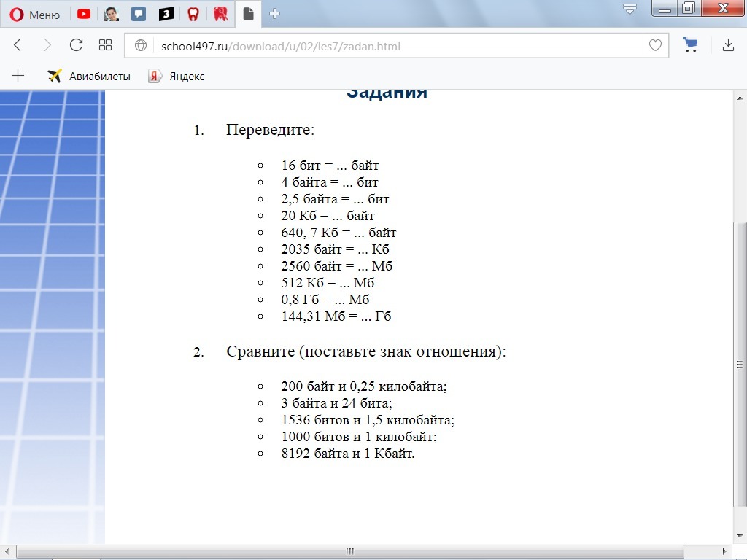The height and width of the screenshot is (560, 747).
Task: Click the line '2560 байт = ... Мб'
Action: pyautogui.click(x=337, y=265)
